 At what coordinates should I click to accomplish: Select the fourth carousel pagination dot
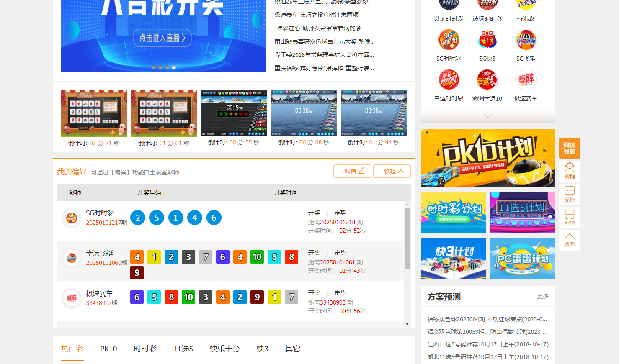point(174,67)
